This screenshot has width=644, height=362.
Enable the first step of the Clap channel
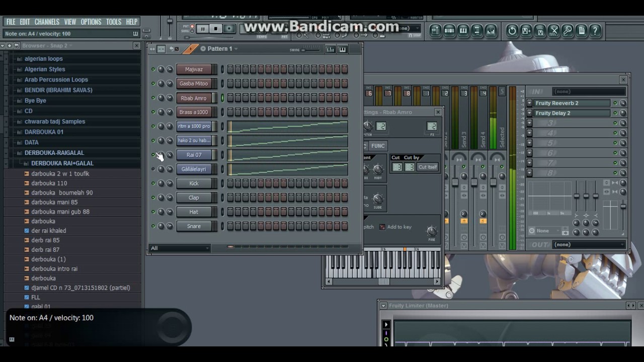pyautogui.click(x=230, y=198)
